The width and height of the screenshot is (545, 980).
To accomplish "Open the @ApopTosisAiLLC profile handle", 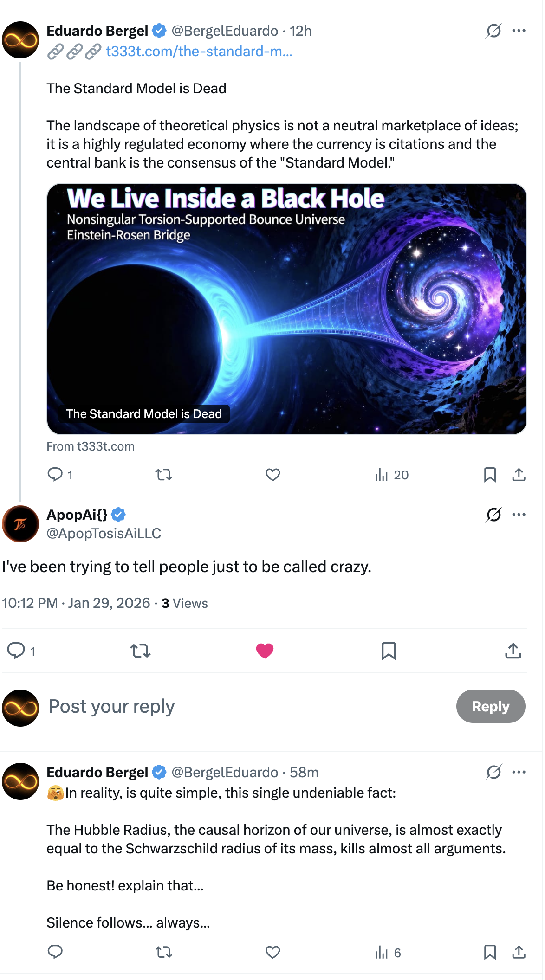I will click(x=104, y=533).
